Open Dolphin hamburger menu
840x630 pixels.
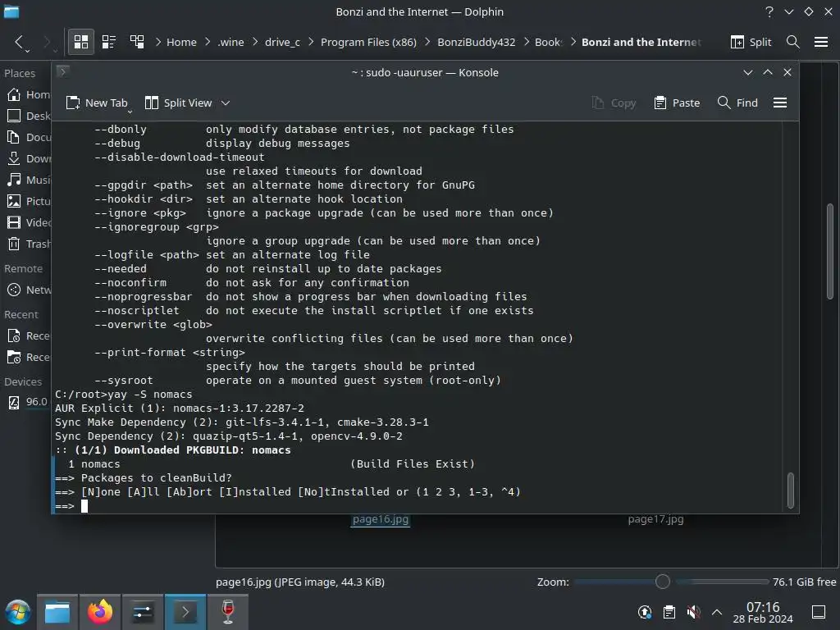point(821,42)
